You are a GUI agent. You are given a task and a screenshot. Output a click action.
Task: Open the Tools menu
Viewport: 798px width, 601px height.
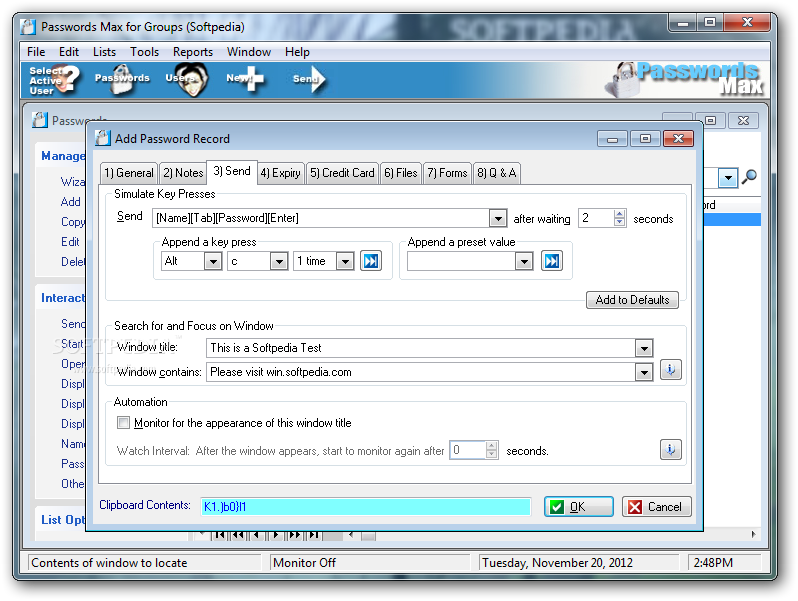click(x=145, y=52)
